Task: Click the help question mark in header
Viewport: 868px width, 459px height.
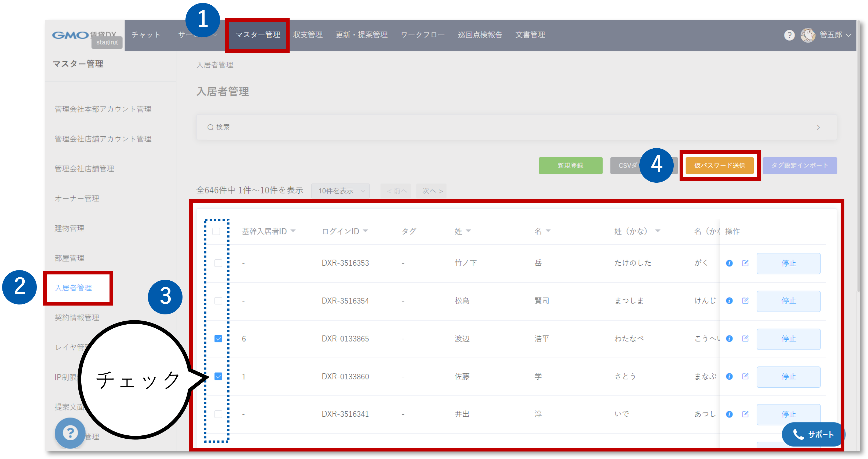Action: (789, 35)
